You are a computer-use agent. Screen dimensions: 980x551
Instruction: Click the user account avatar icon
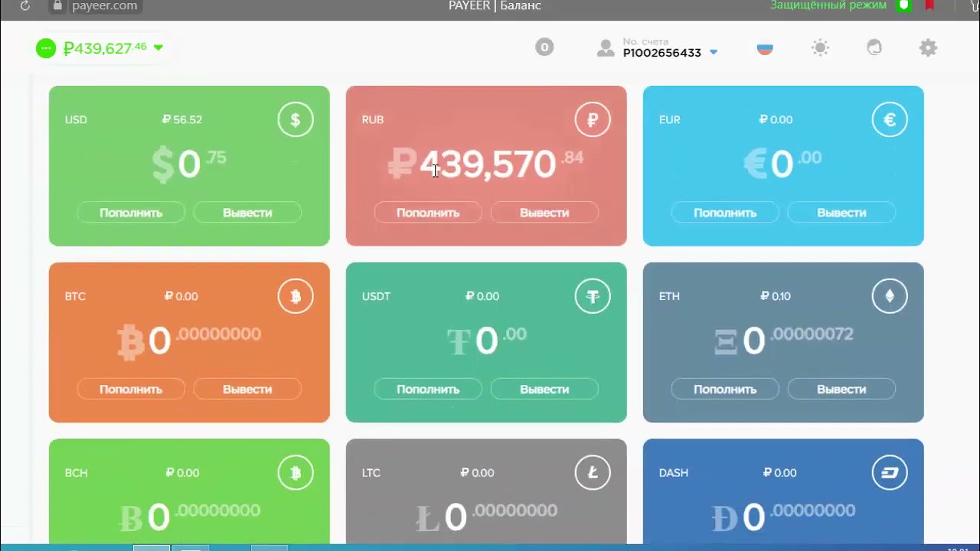[606, 48]
